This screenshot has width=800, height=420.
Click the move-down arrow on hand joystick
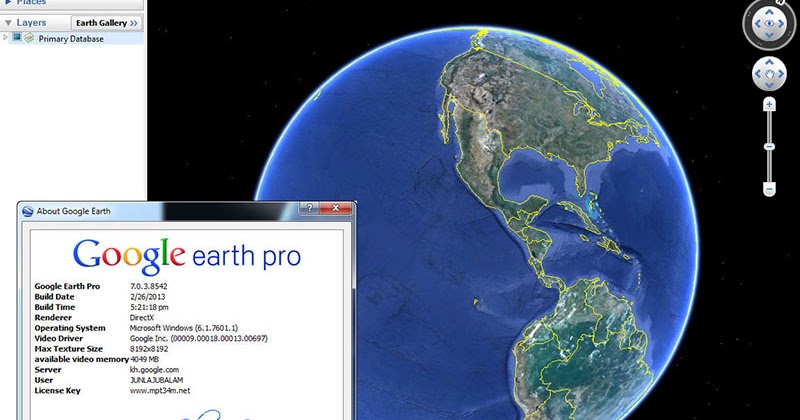click(769, 85)
